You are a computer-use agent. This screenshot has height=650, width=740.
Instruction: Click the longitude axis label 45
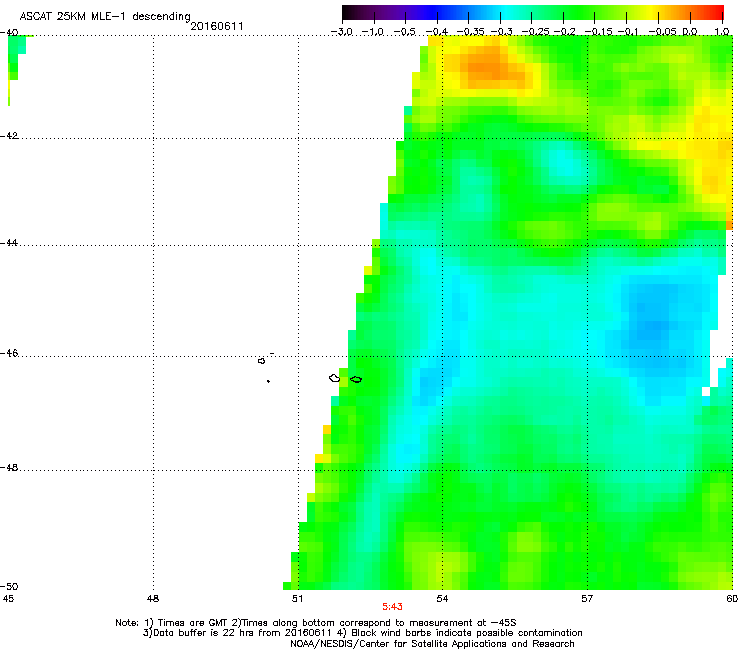pos(8,599)
